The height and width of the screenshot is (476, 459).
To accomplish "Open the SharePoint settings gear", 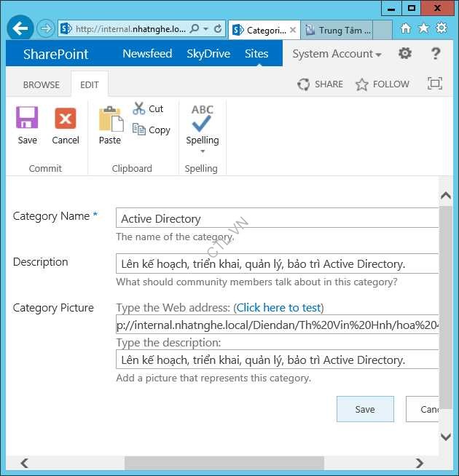I will point(405,54).
